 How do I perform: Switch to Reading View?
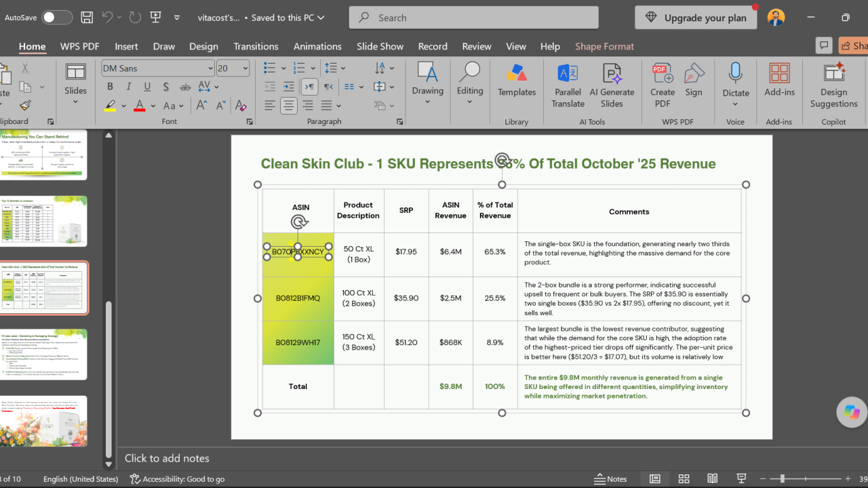pyautogui.click(x=713, y=479)
